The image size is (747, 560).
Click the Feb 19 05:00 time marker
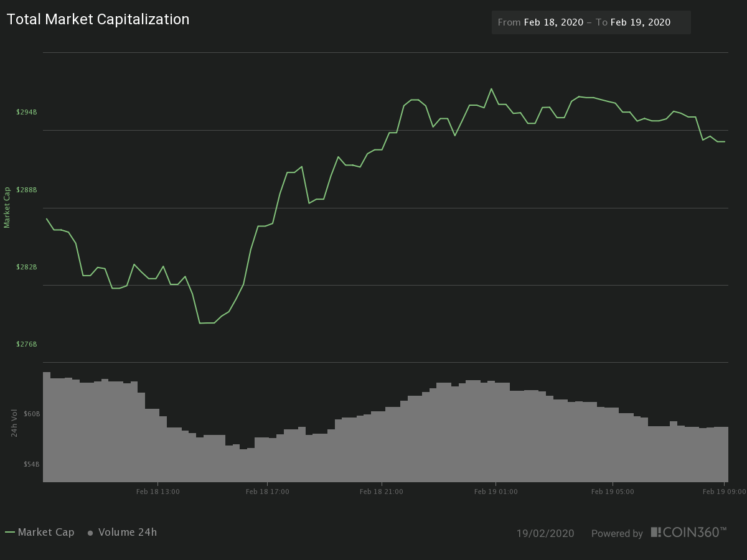coord(613,492)
